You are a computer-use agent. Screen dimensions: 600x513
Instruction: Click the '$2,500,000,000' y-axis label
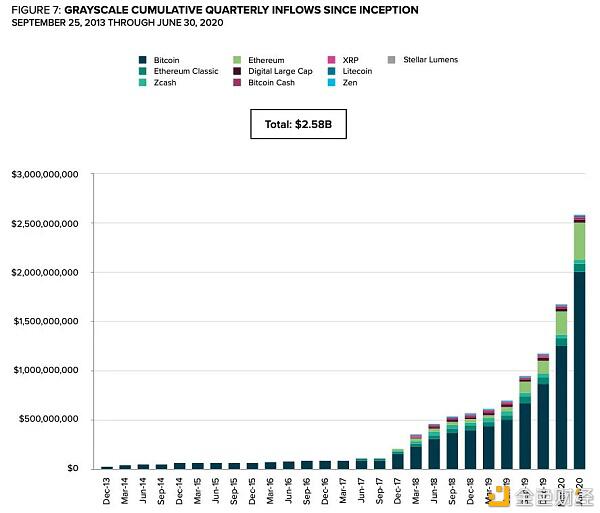coord(45,223)
